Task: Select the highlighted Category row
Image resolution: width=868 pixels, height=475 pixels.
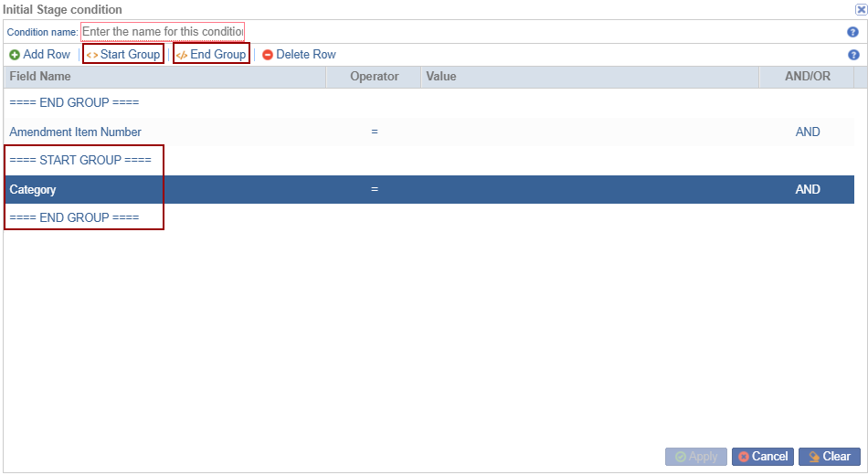Action: click(x=33, y=190)
